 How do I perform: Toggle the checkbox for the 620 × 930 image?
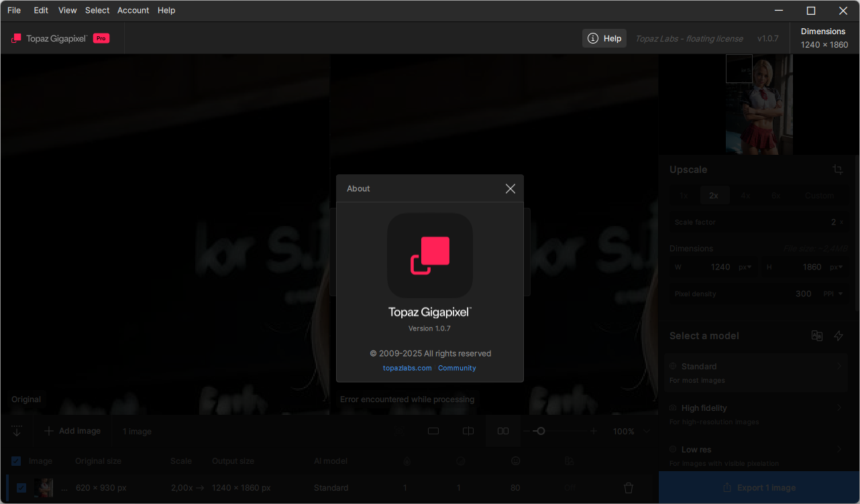point(21,488)
